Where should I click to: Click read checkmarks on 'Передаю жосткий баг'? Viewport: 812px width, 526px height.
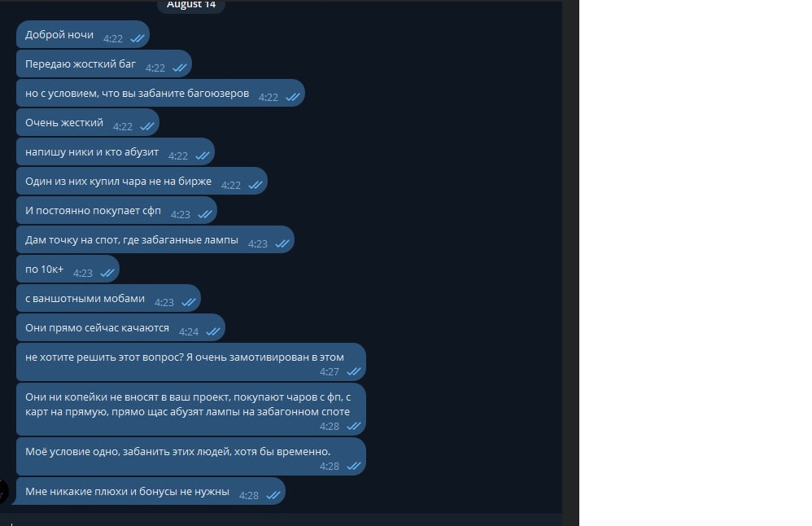(180, 68)
